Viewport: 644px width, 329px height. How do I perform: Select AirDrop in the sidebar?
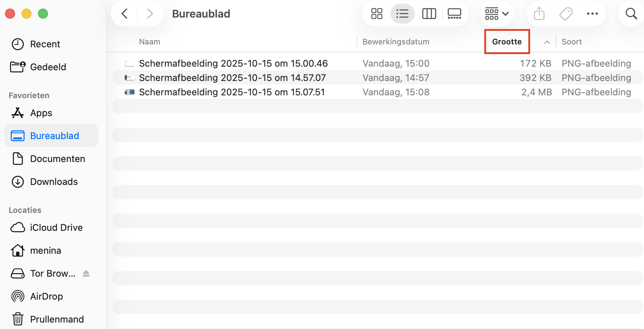(x=47, y=296)
